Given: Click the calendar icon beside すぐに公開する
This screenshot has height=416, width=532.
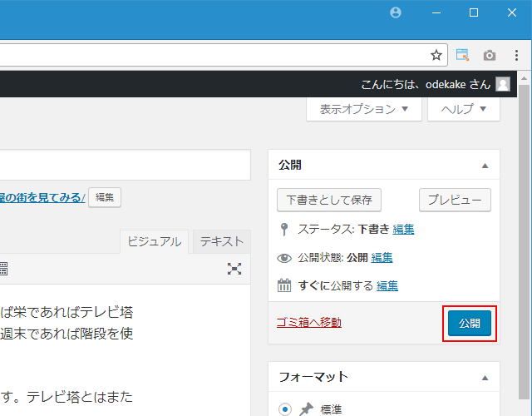Looking at the screenshot, I should 284,285.
